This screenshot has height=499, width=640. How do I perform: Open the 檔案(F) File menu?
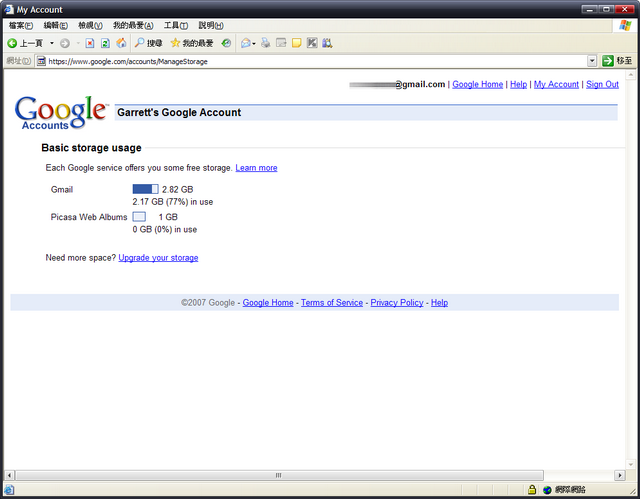click(x=21, y=25)
